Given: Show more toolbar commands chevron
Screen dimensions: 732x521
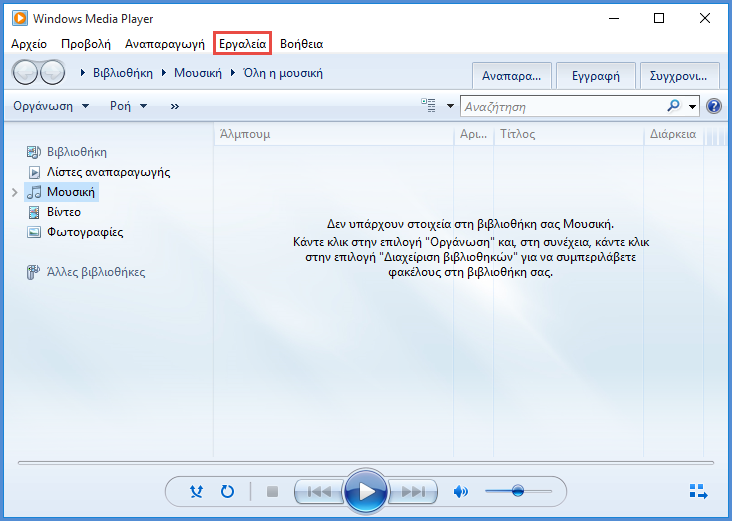Looking at the screenshot, I should [175, 106].
